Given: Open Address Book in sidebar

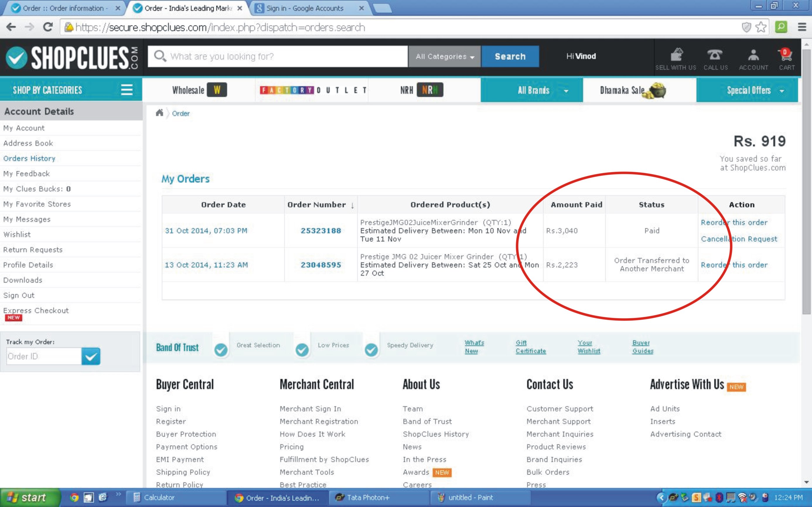Looking at the screenshot, I should pos(28,143).
